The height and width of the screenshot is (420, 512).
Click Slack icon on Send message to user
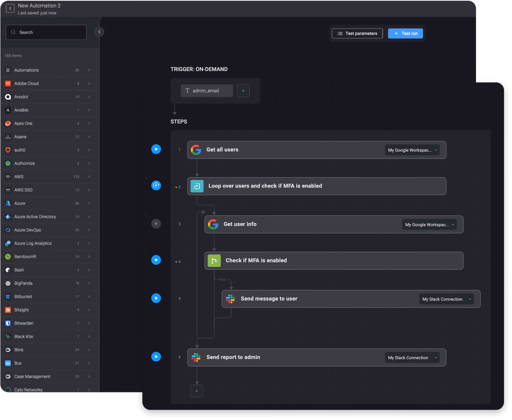tap(230, 299)
